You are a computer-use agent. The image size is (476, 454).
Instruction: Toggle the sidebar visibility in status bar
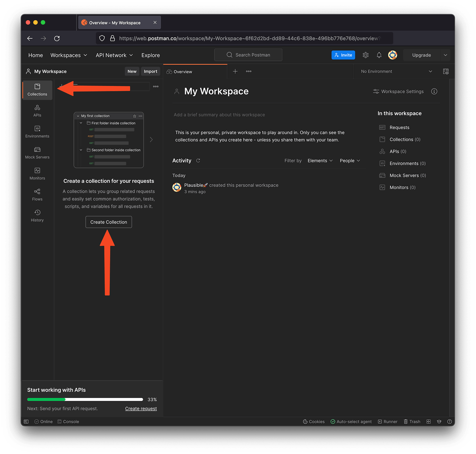(26, 422)
